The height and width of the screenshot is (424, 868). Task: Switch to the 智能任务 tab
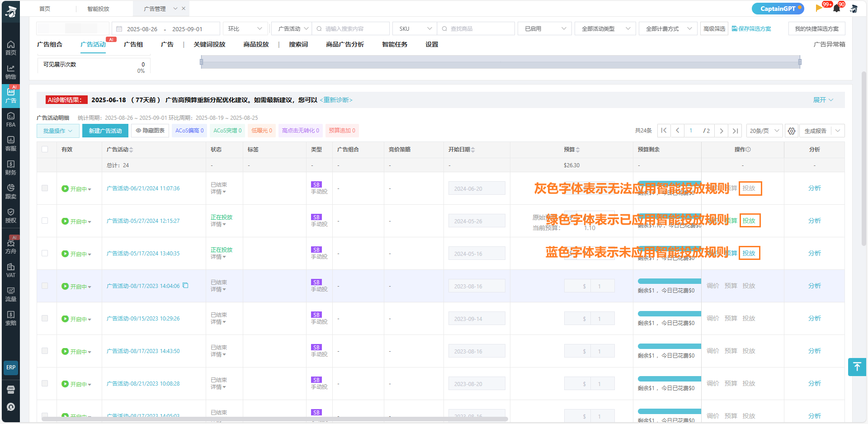[395, 44]
